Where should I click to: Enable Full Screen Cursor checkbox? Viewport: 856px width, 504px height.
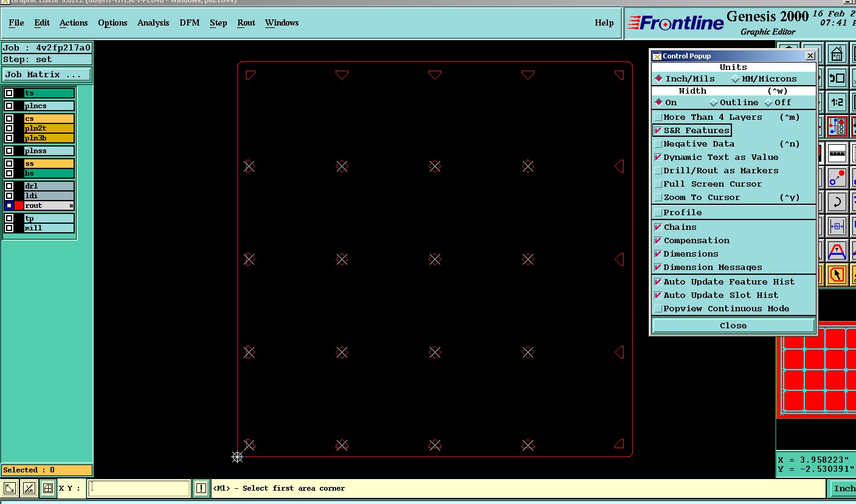(x=658, y=184)
